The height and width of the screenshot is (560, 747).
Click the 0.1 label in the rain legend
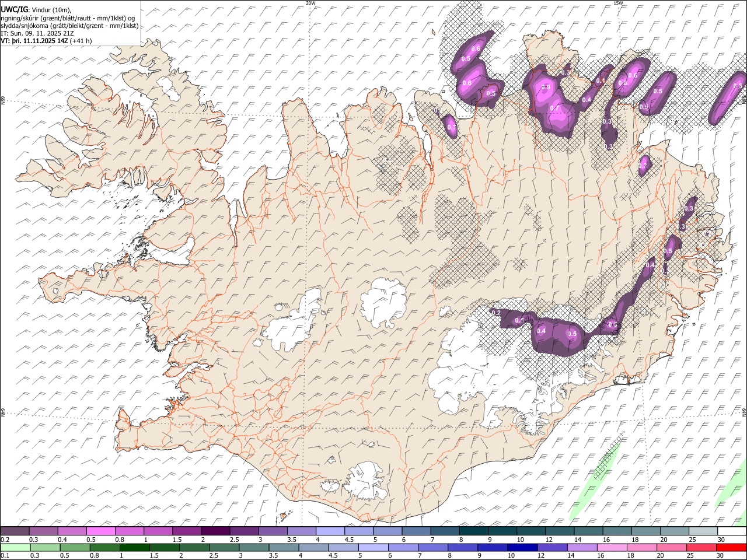(4, 555)
